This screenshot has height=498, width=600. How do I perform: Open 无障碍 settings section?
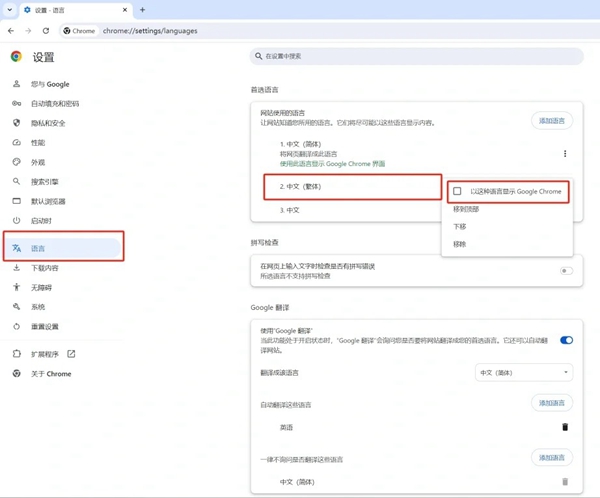click(x=41, y=287)
